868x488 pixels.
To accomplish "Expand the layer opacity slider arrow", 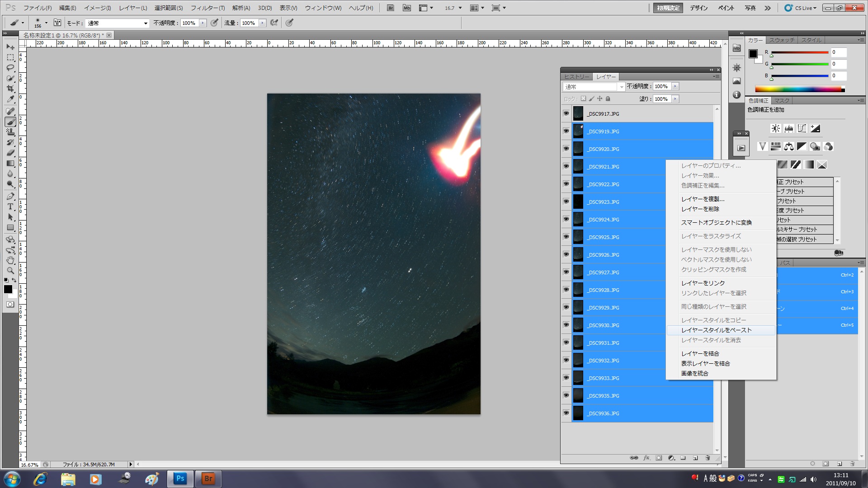I will (675, 86).
